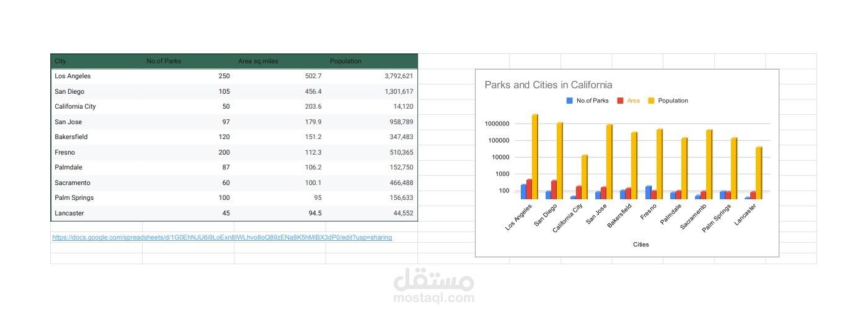Click the California City yellow population bar
The image size is (868, 311).
[x=584, y=177]
